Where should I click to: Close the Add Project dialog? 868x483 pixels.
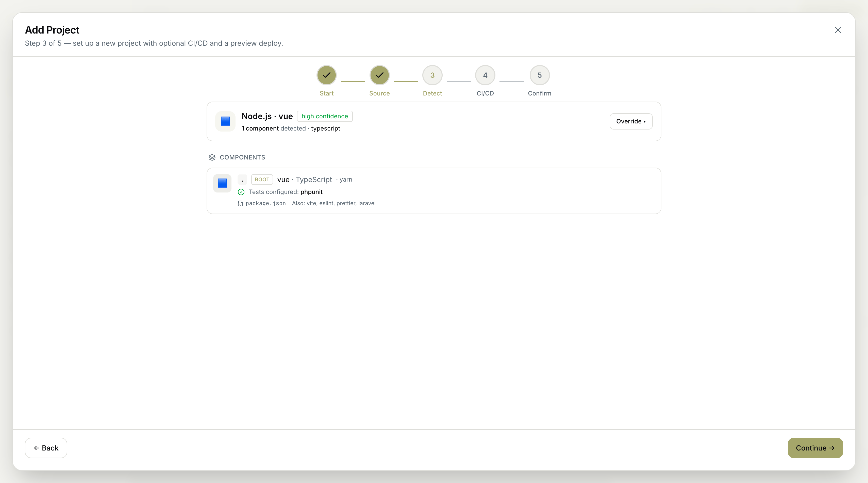click(x=838, y=30)
